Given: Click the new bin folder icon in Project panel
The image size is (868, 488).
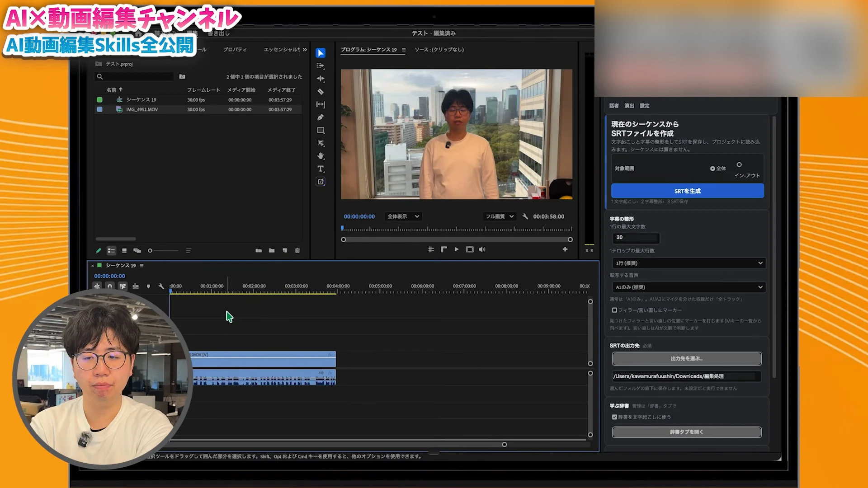Looking at the screenshot, I should (x=272, y=250).
